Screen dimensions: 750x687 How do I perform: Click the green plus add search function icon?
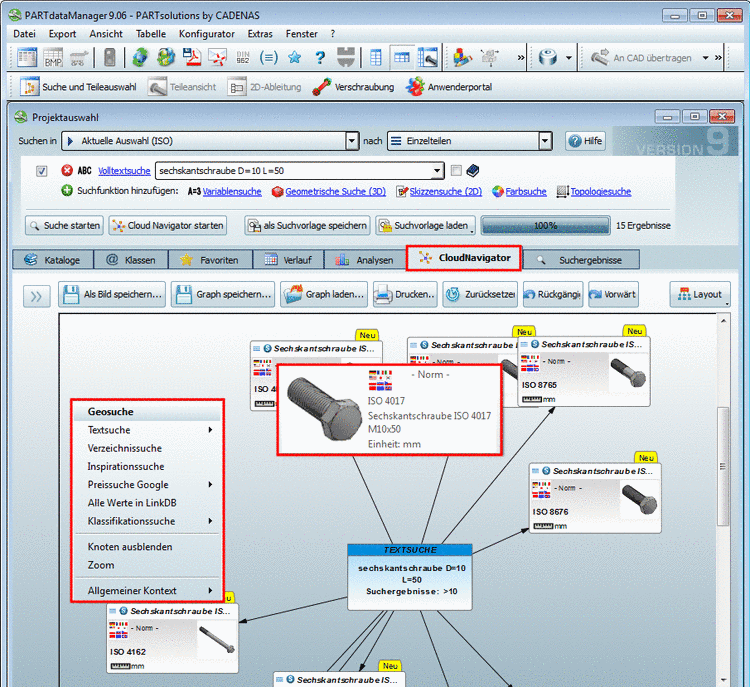click(67, 190)
